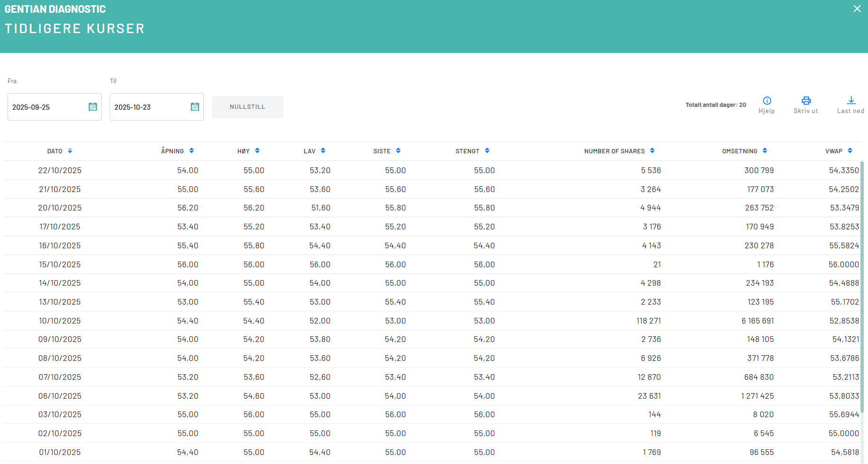
Task: Close the Tidligere kurser dialog
Action: [x=857, y=9]
